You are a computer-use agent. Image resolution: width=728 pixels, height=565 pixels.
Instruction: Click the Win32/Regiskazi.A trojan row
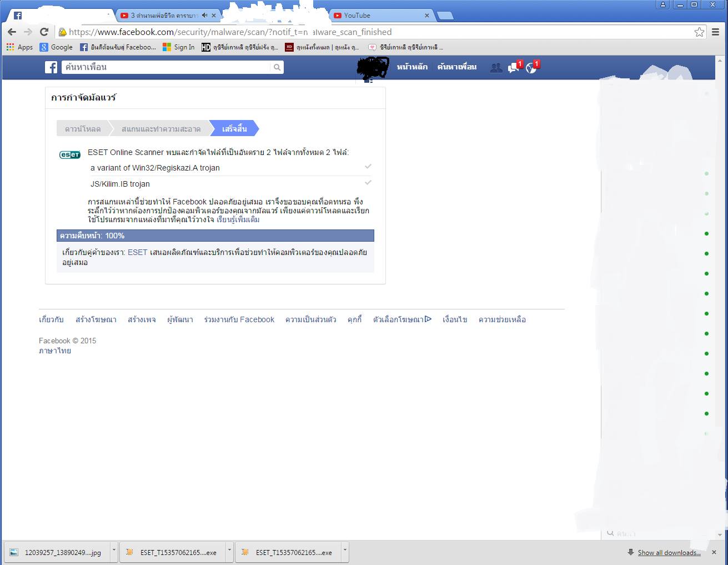(230, 168)
